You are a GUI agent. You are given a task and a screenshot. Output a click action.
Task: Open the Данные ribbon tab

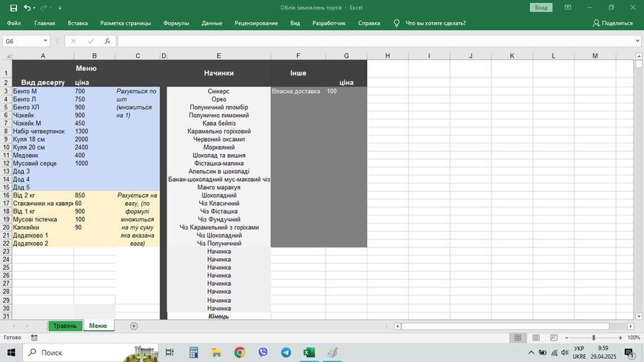[x=212, y=23]
